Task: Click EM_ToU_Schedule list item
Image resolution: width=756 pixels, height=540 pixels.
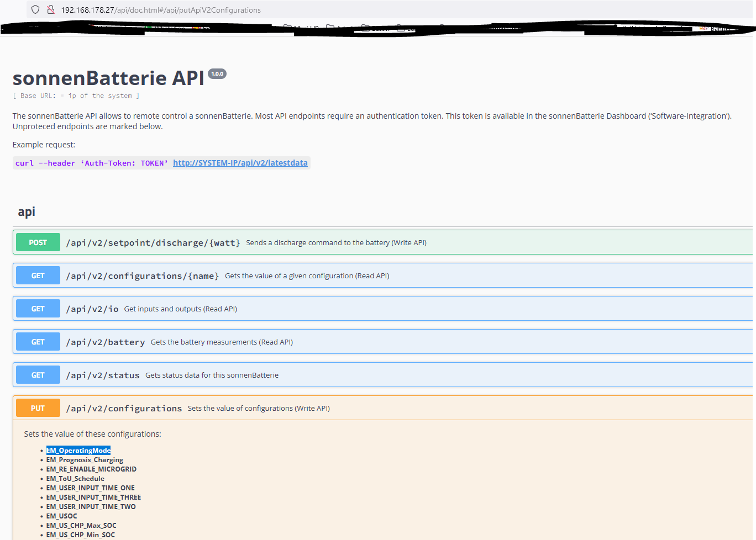Action: pos(75,479)
